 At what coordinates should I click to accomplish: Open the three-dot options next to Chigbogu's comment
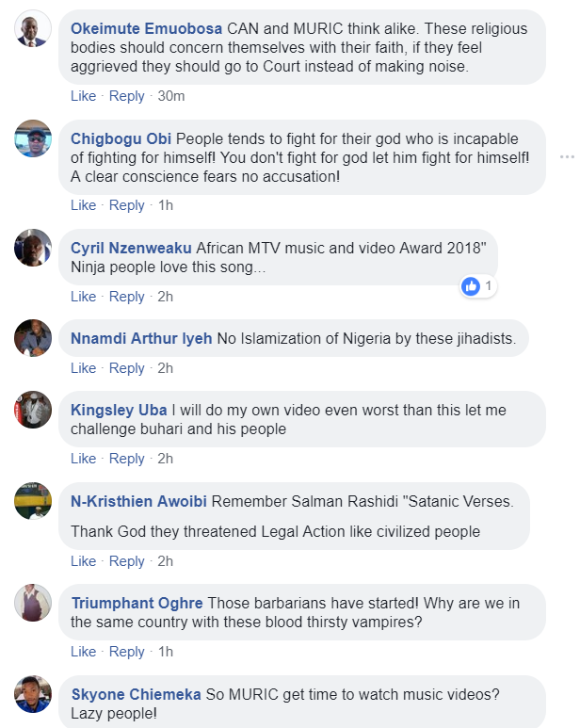coord(566,156)
